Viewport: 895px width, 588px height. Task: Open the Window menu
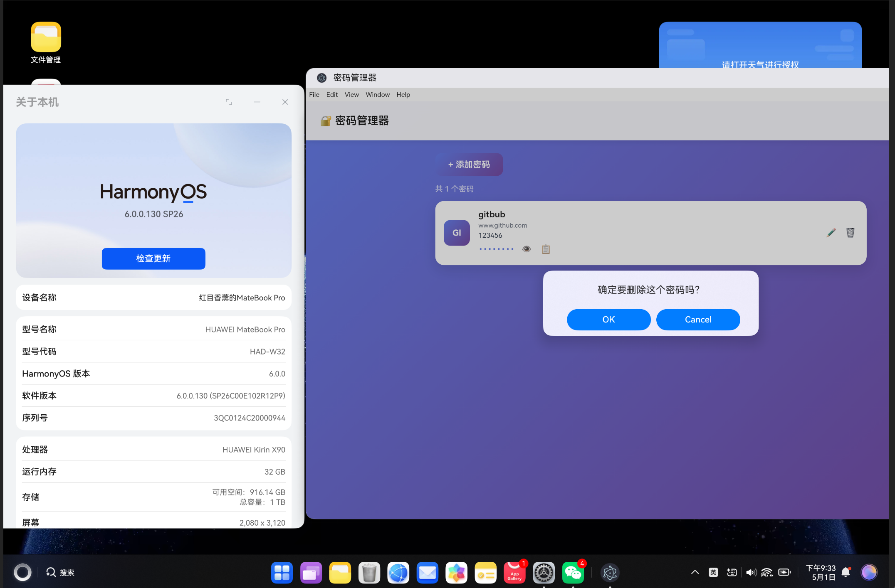pos(378,94)
